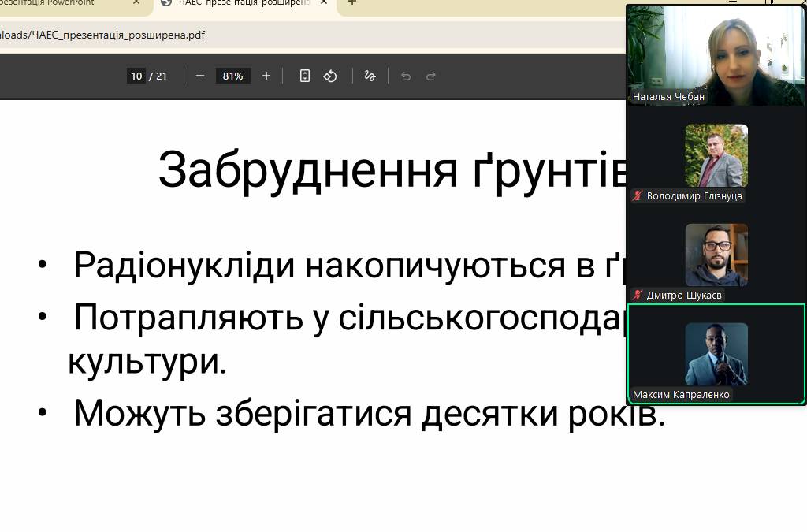The image size is (807, 532).
Task: Activate the draw annotation tool
Action: tap(370, 76)
